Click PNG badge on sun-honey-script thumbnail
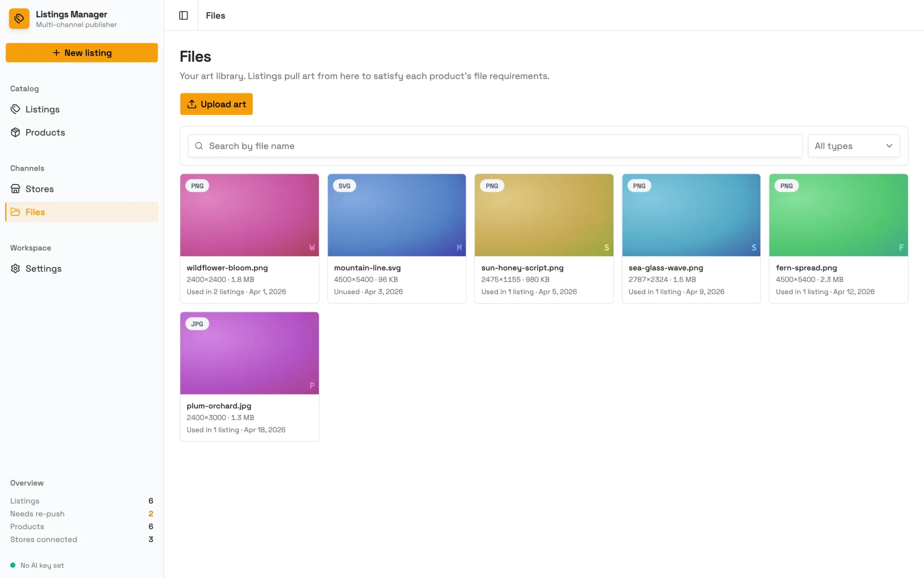 (x=492, y=186)
